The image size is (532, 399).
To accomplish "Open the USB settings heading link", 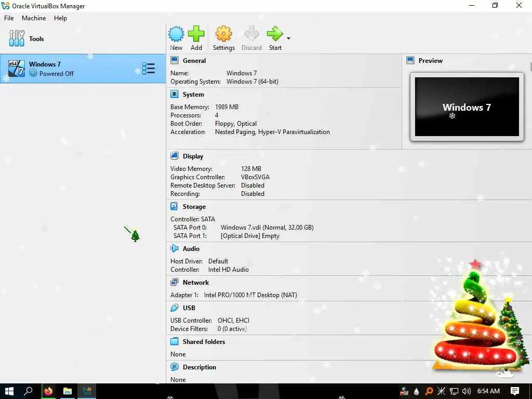I will (x=189, y=308).
